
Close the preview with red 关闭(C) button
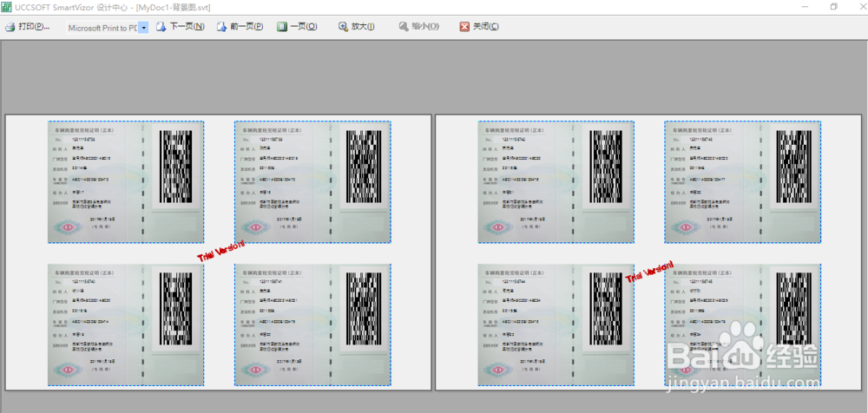tap(479, 27)
